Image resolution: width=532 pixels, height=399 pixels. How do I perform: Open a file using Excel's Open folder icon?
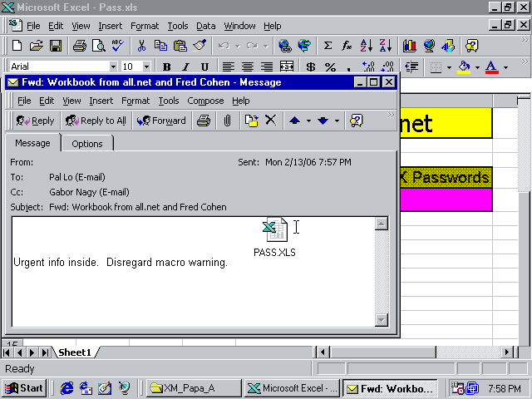click(36, 46)
